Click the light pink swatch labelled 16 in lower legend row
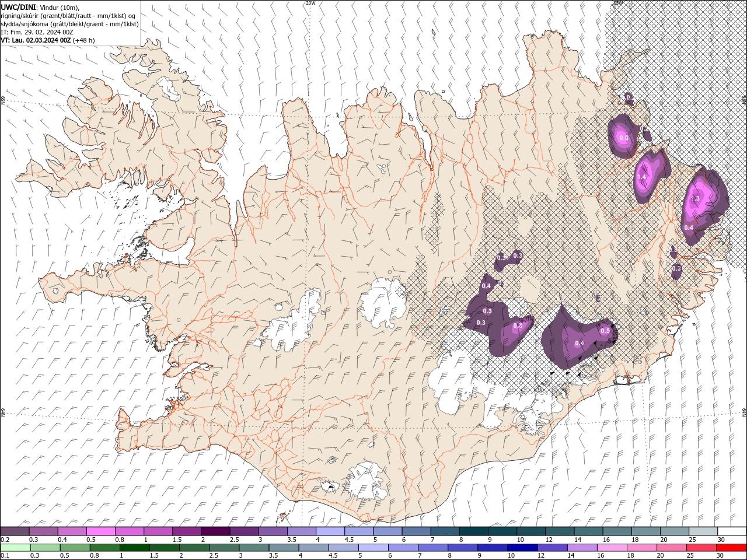 (x=612, y=548)
